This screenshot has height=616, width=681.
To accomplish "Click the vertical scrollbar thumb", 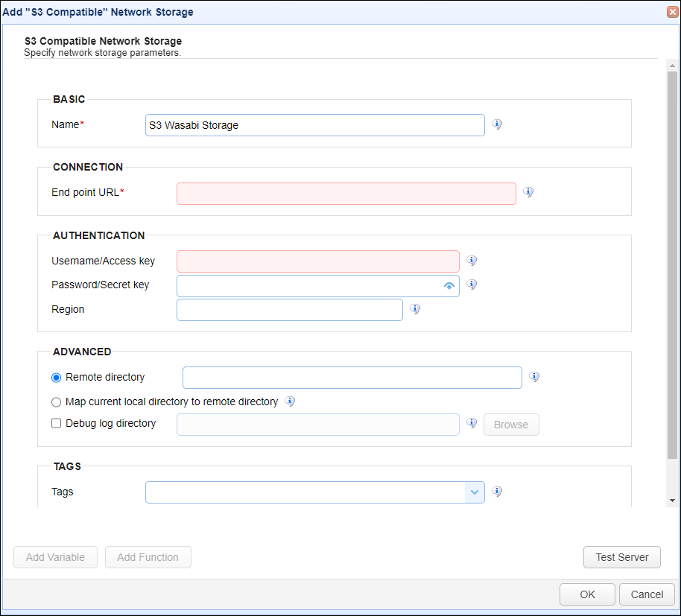I will point(672,265).
